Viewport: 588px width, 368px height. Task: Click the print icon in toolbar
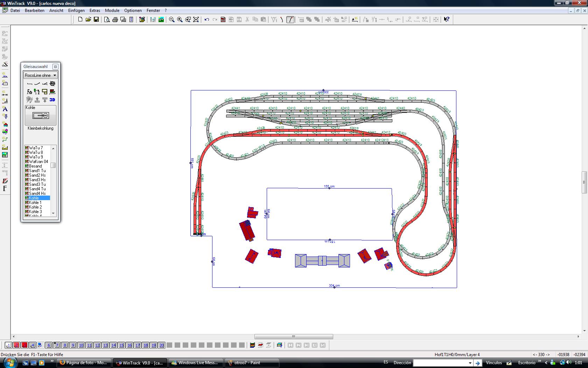coord(115,20)
